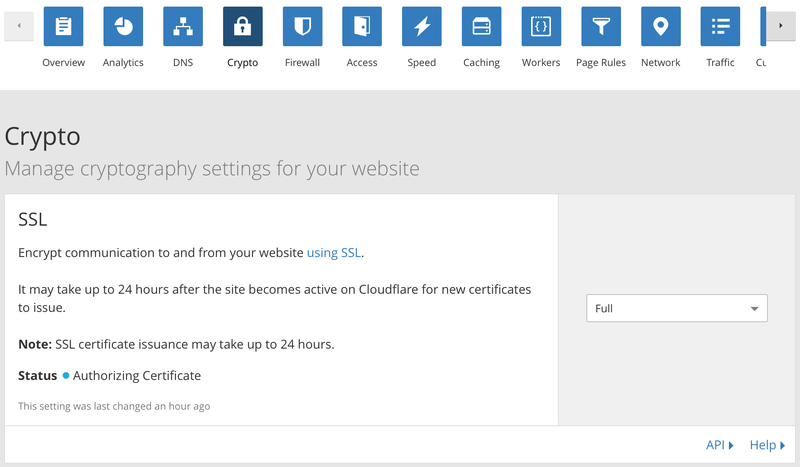Open the Page Rules funnel icon
Screen dimensions: 800x467
[x=601, y=26]
